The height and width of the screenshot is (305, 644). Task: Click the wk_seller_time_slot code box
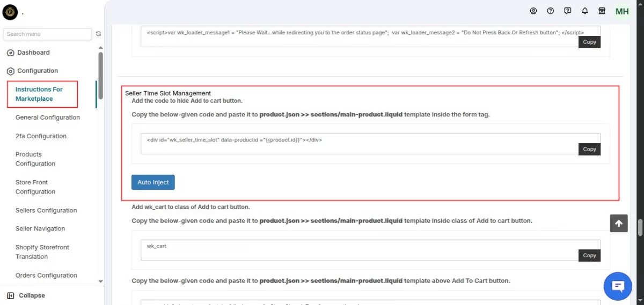[370, 143]
